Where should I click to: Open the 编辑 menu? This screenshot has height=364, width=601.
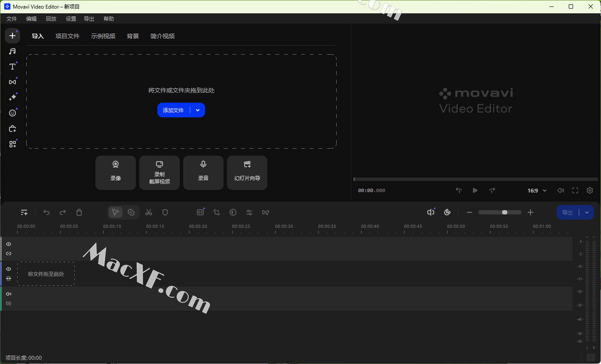click(x=31, y=19)
